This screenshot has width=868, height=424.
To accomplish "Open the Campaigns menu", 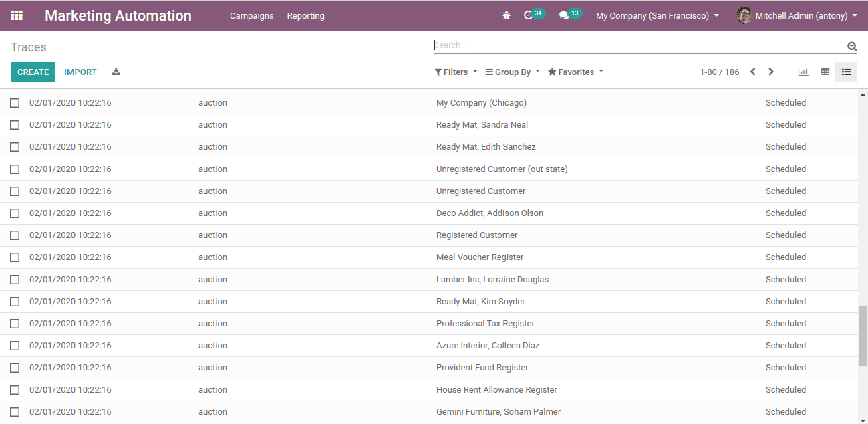I will tap(251, 15).
